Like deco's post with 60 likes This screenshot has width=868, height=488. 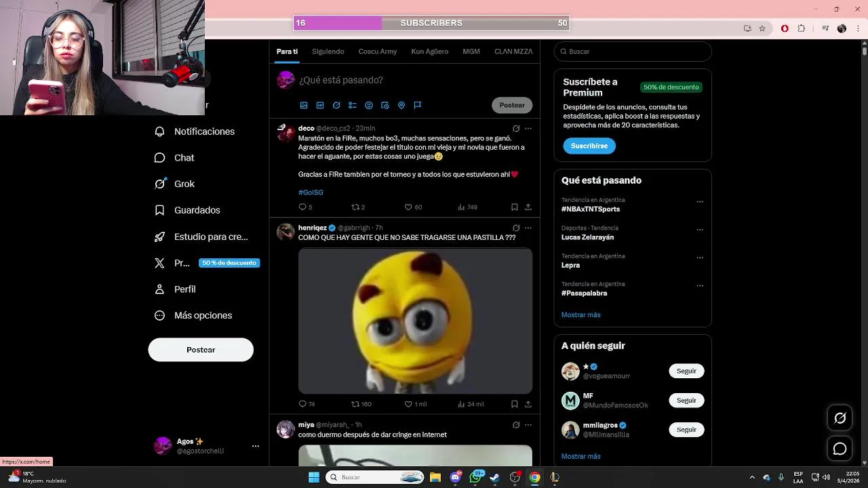[408, 207]
